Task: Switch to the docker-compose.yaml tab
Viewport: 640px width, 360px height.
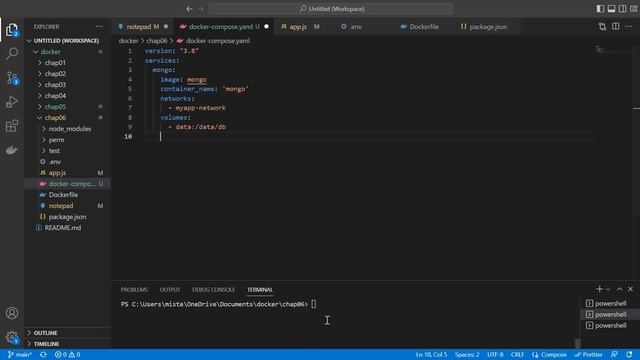Action: click(x=224, y=27)
